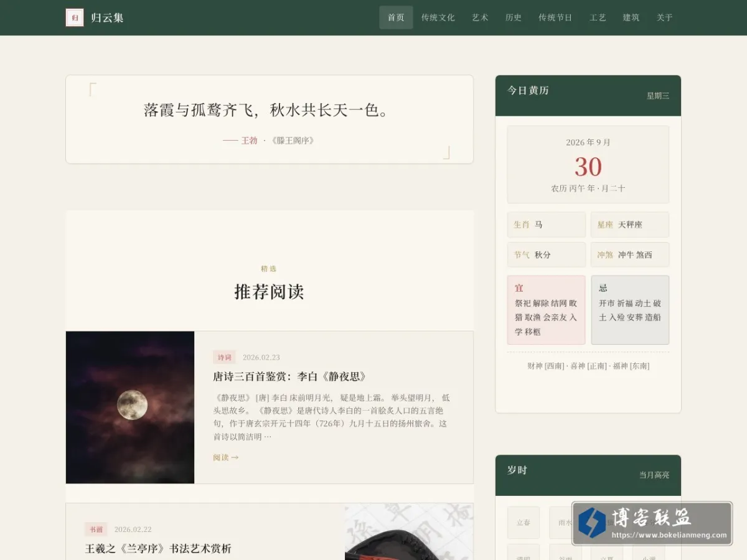Viewport: 747px width, 560px height.
Task: Click the 岁时 panel title
Action: (x=517, y=470)
